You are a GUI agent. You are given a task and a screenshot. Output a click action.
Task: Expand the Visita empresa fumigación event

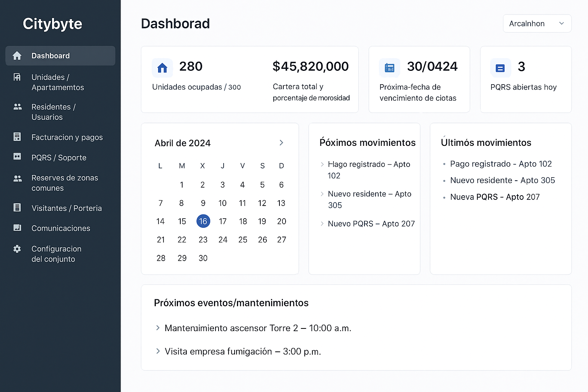click(242, 351)
